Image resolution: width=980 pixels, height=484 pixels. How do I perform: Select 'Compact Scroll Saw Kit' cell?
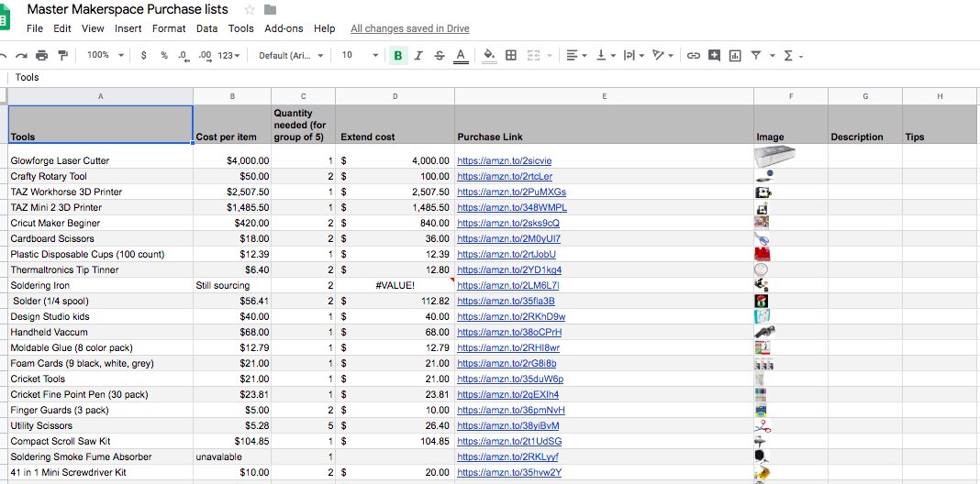click(100, 442)
